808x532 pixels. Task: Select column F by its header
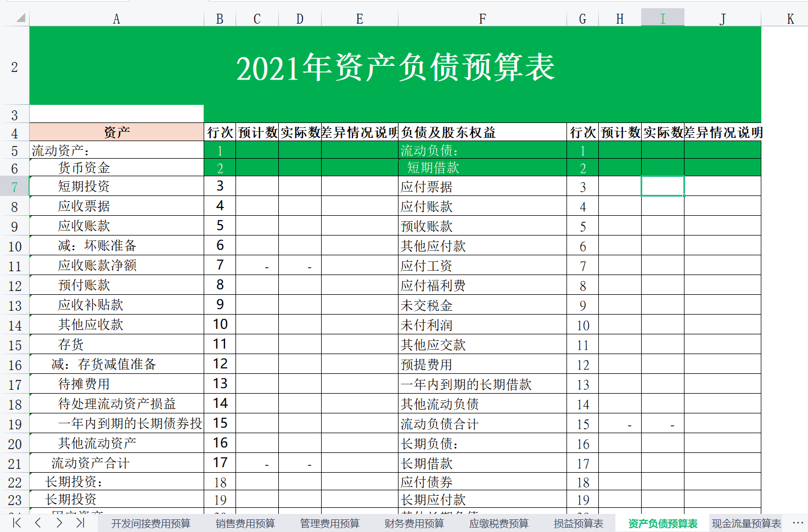[482, 19]
